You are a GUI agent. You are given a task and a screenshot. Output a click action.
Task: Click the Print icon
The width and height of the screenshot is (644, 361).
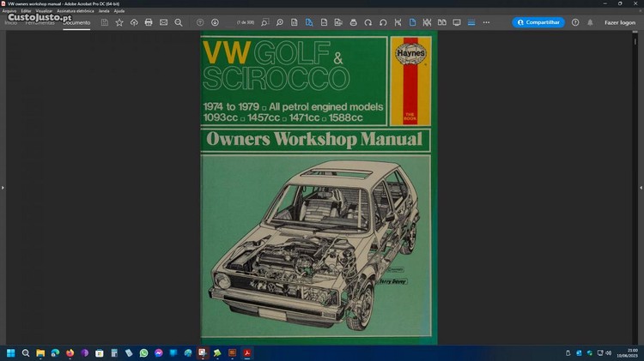(149, 22)
